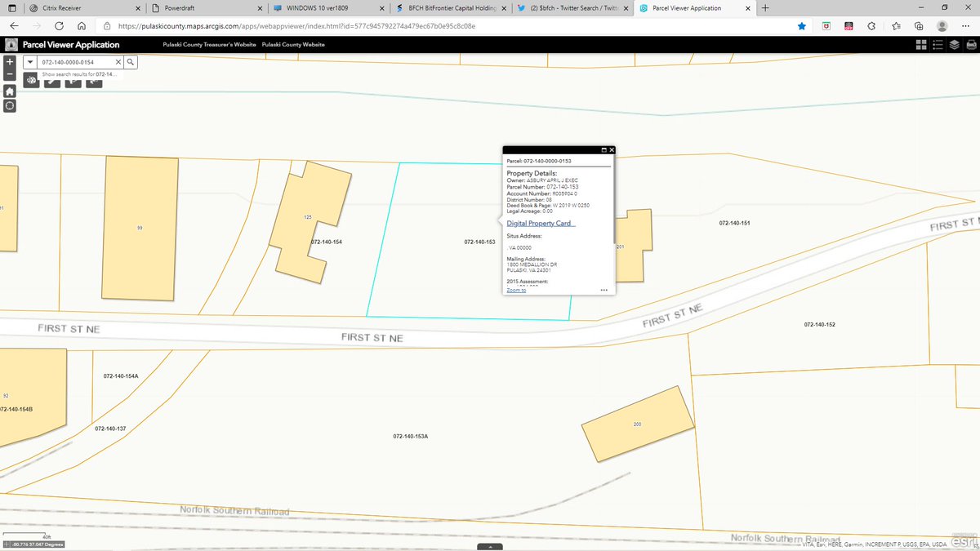Click the esri logo attribution

[x=964, y=540]
